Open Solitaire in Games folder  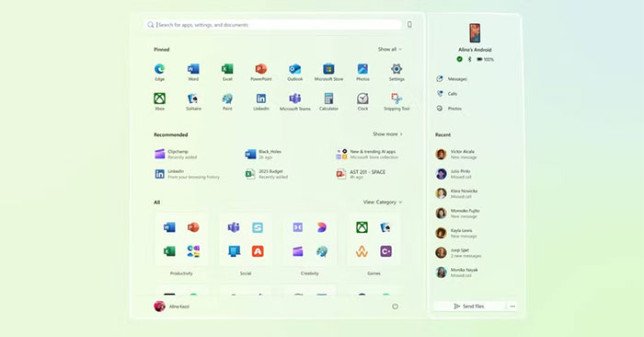pyautogui.click(x=385, y=227)
